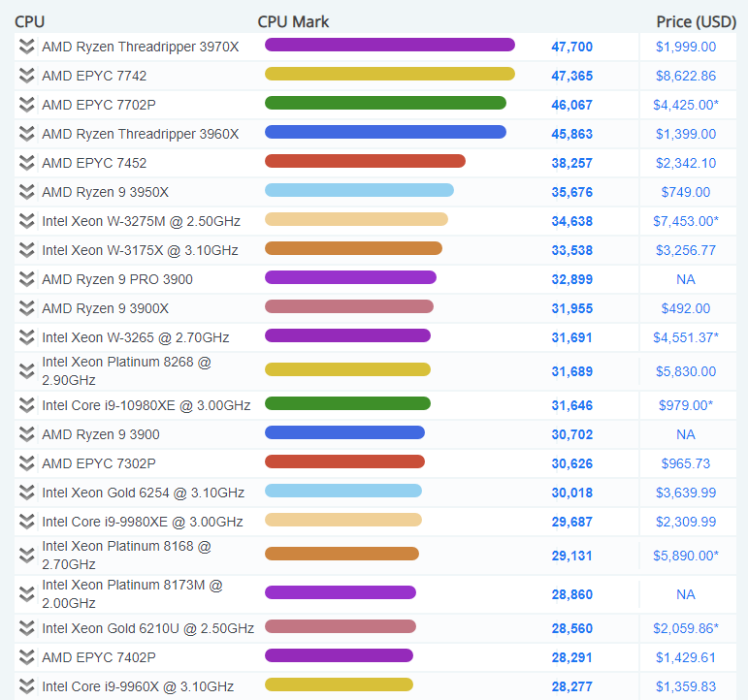Viewport: 748px width, 700px height.
Task: Click the Price (USD) column header
Action: [697, 22]
